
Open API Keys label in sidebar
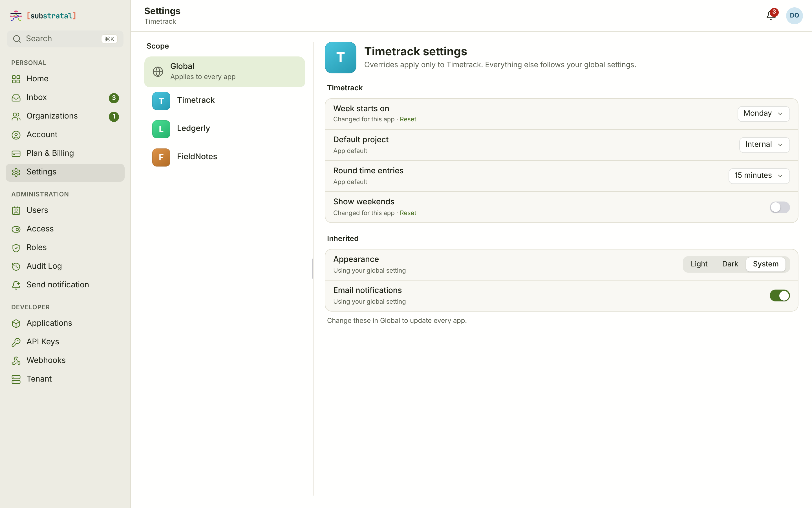coord(43,342)
